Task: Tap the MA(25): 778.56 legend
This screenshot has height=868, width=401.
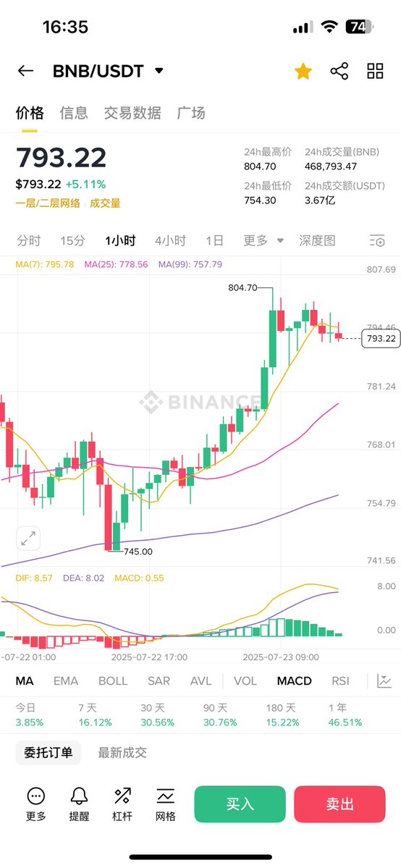Action: point(117,265)
